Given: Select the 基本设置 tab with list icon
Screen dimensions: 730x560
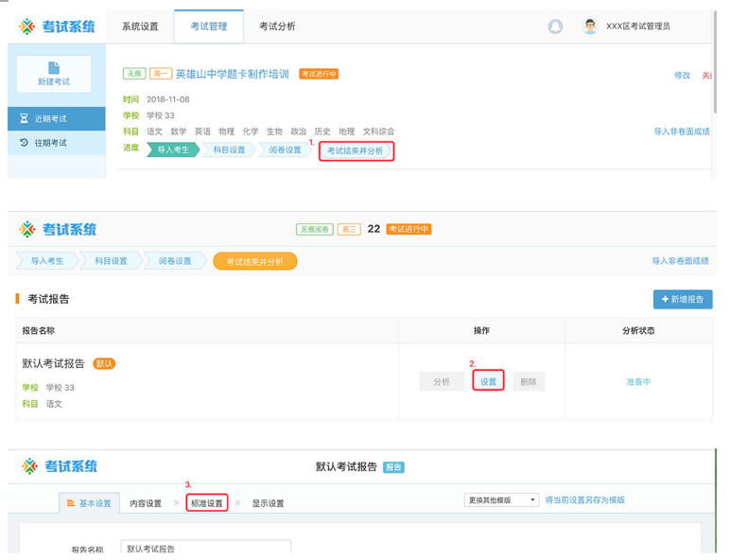Looking at the screenshot, I should tap(89, 503).
